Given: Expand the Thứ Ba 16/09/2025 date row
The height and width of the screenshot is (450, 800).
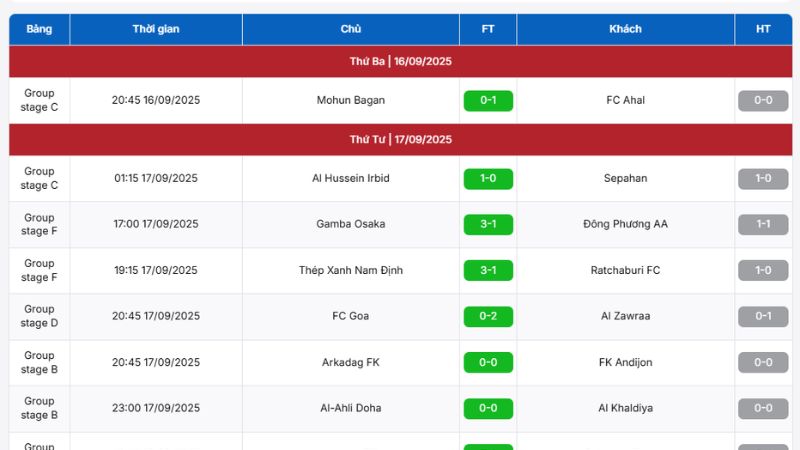Looking at the screenshot, I should tap(400, 61).
